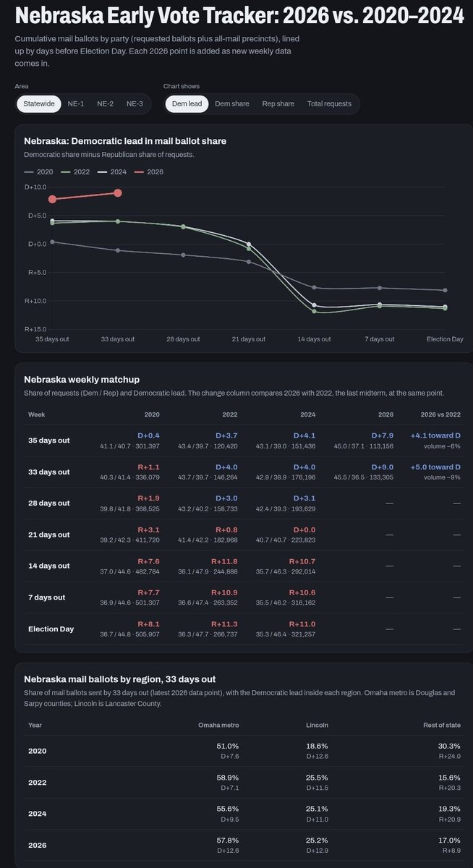Click the 2026 red point at 33 days out
This screenshot has height=868, width=473.
pyautogui.click(x=118, y=193)
